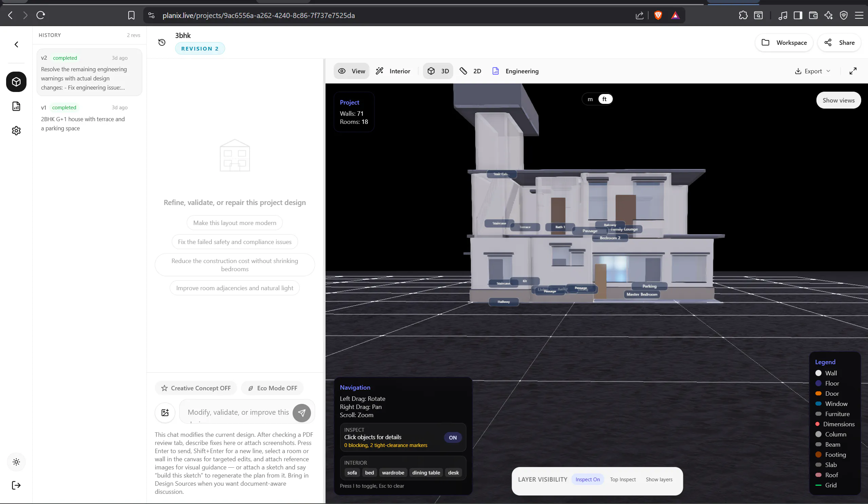Switch units to meters
Image resolution: width=868 pixels, height=504 pixels.
point(590,99)
